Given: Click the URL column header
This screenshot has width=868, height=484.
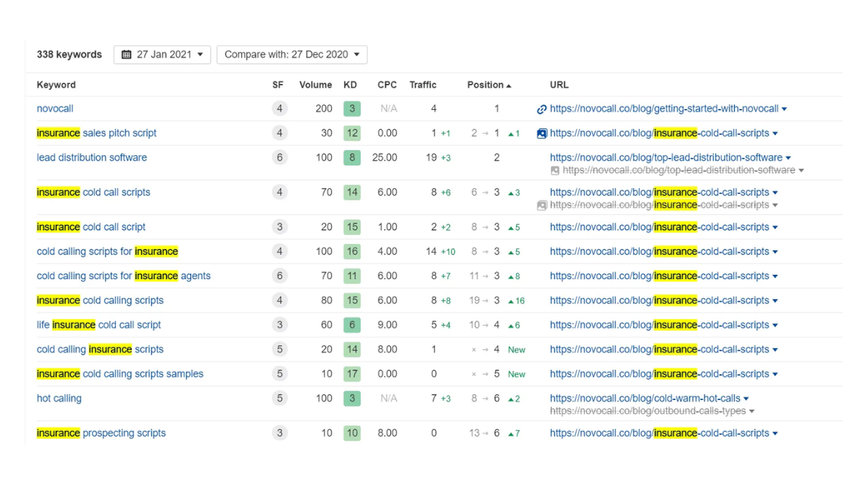Looking at the screenshot, I should pyautogui.click(x=559, y=85).
